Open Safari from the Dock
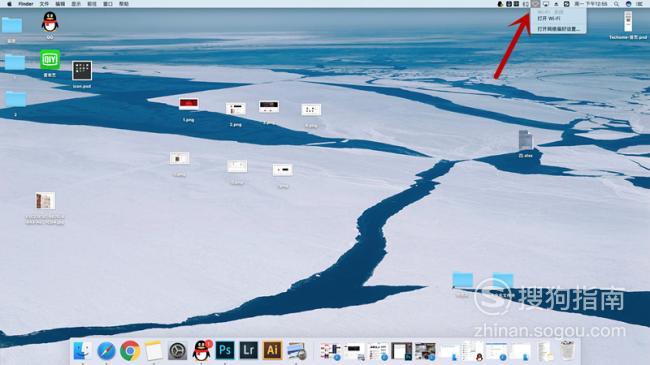The height and width of the screenshot is (365, 650). tap(106, 351)
